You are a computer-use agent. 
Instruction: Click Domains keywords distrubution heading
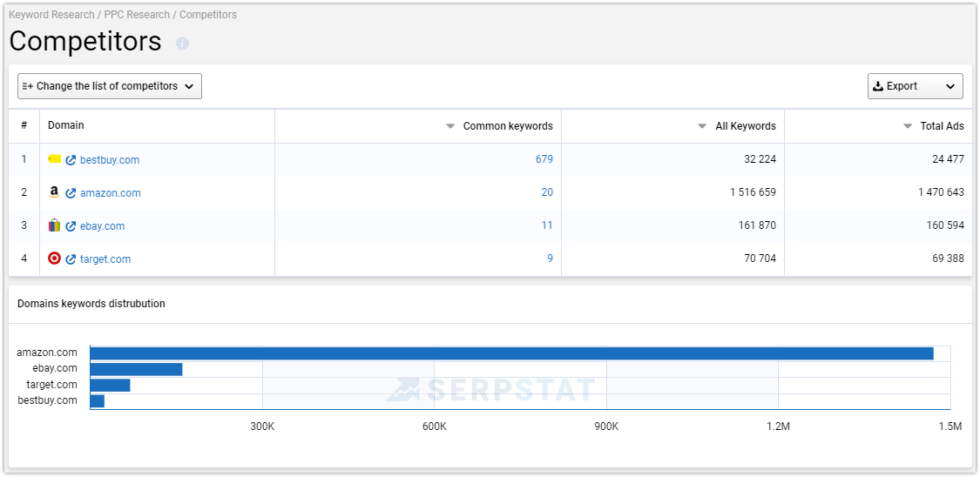coord(91,304)
